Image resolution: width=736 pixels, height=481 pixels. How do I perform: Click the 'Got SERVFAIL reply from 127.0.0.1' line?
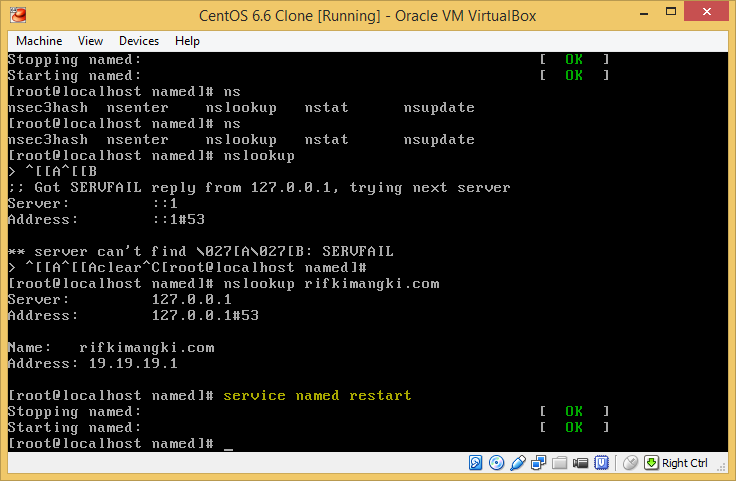(259, 188)
